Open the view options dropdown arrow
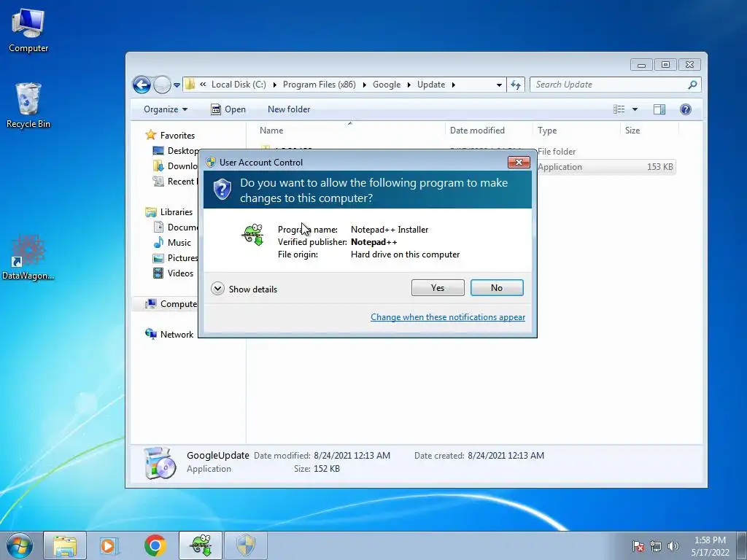 pos(635,109)
